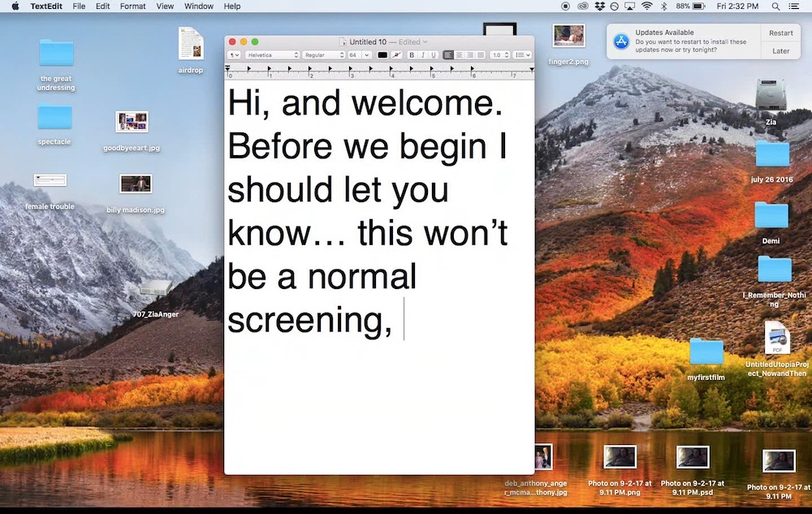Screen dimensions: 812x514
Task: Open the Regular typeface dropdown
Action: click(x=324, y=55)
